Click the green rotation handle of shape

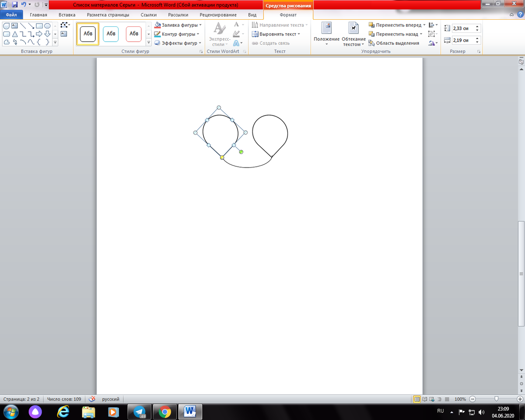241,152
